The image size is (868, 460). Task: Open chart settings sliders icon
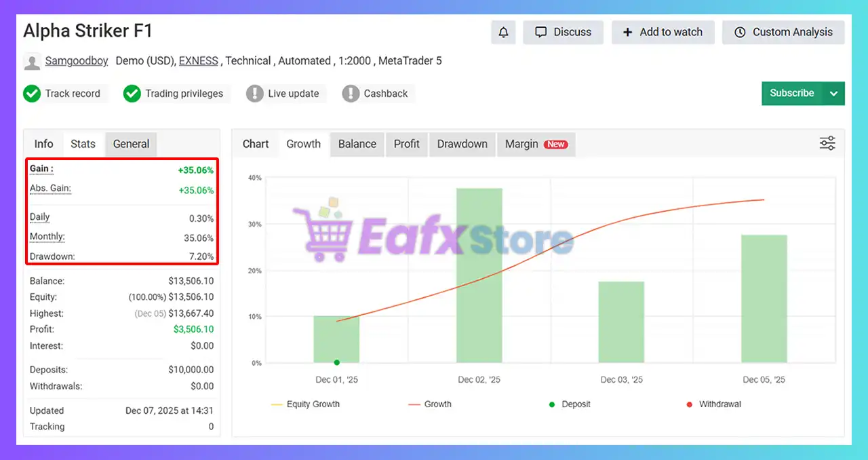[827, 143]
